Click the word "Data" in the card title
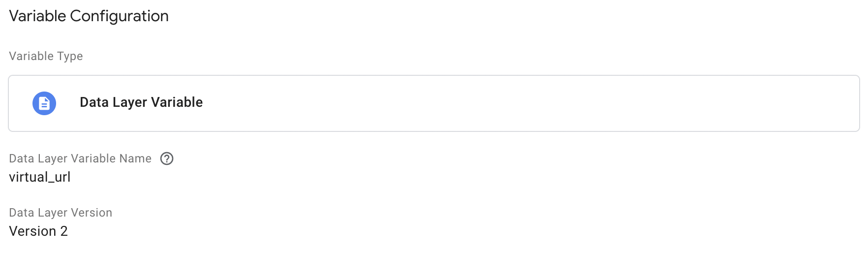 coord(94,102)
